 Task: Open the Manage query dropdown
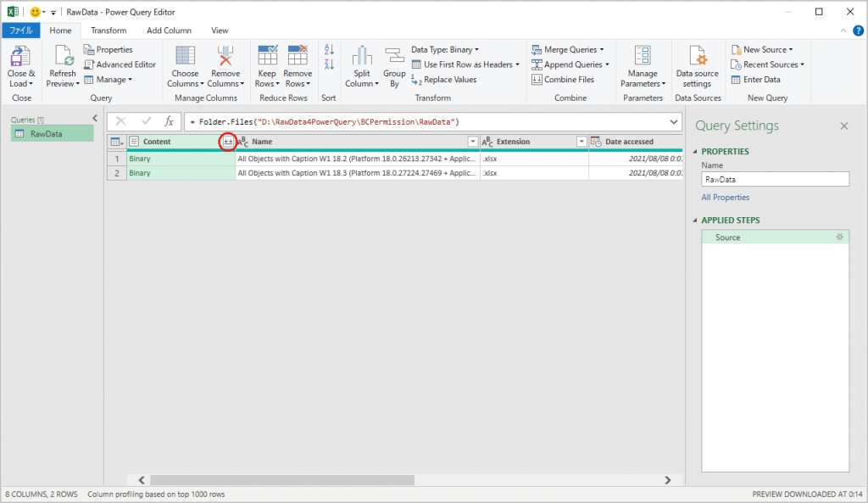coord(108,80)
